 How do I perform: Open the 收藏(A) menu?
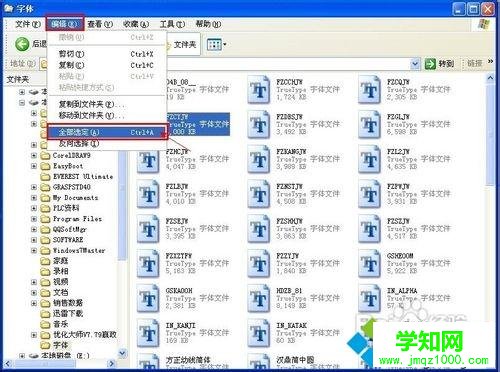tap(136, 24)
